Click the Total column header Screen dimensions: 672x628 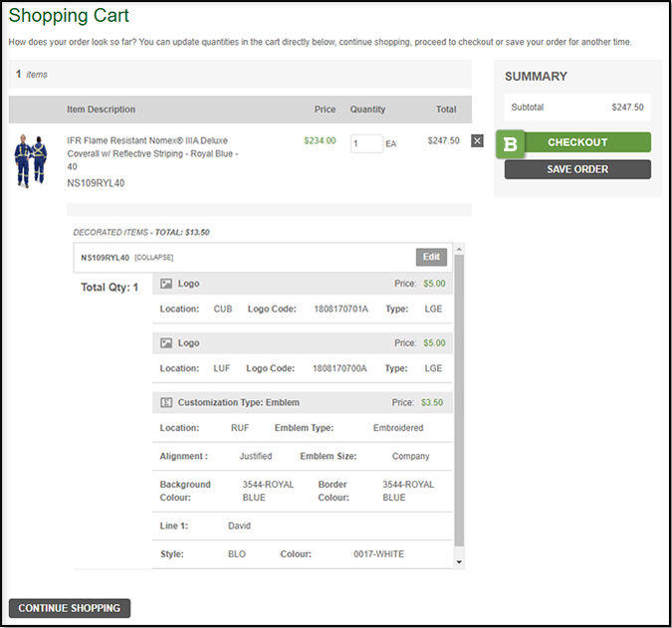click(445, 109)
